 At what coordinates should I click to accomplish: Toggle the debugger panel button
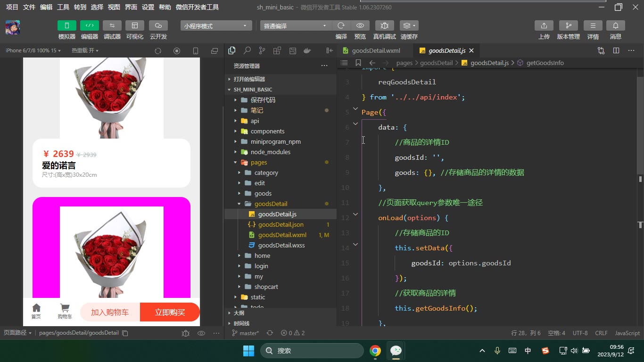(112, 25)
